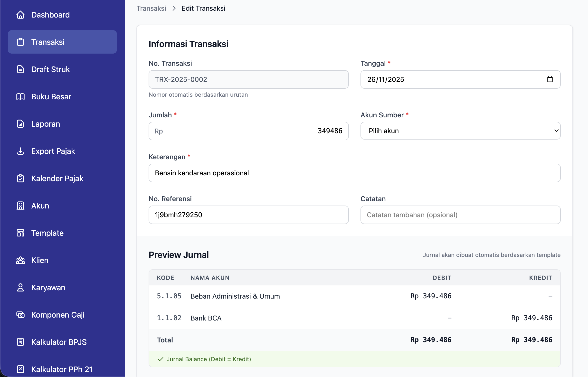Open the Draft Struk document icon

[x=20, y=69]
